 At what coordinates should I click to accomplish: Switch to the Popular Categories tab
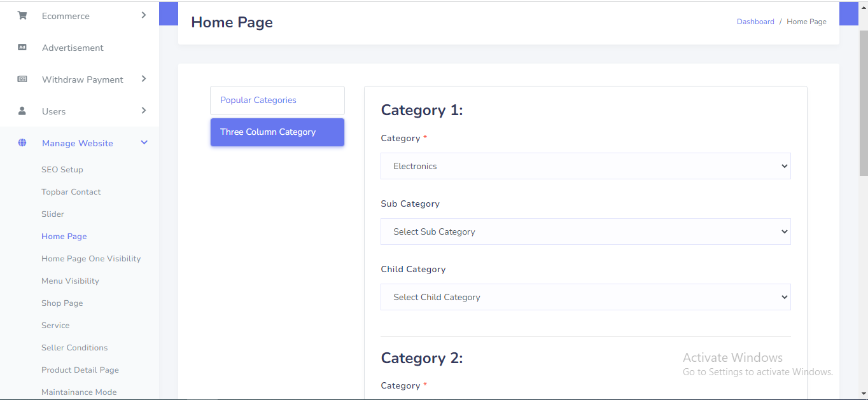[277, 100]
